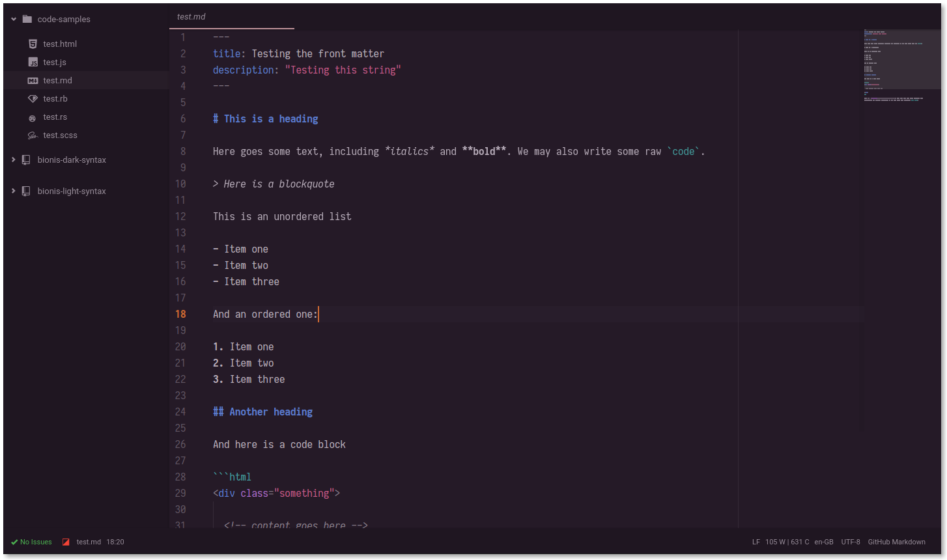Click line number 6 in gutter
Viewport: 947px width, 560px height.
click(183, 119)
